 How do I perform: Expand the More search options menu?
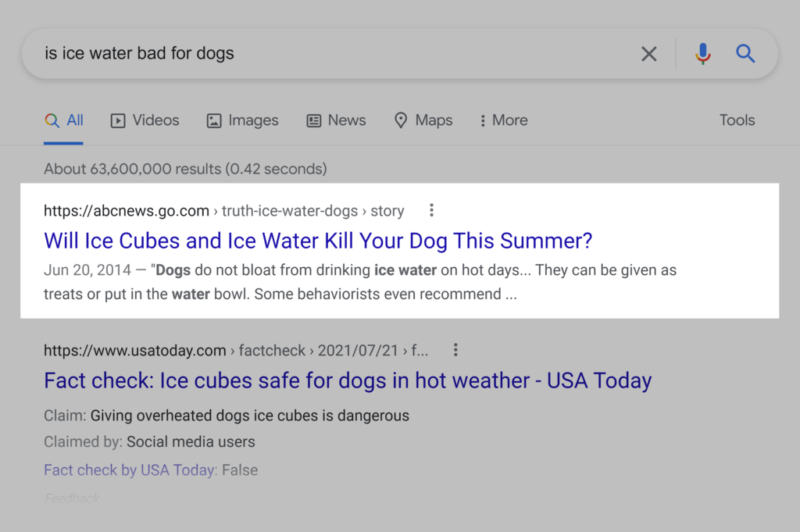click(502, 120)
